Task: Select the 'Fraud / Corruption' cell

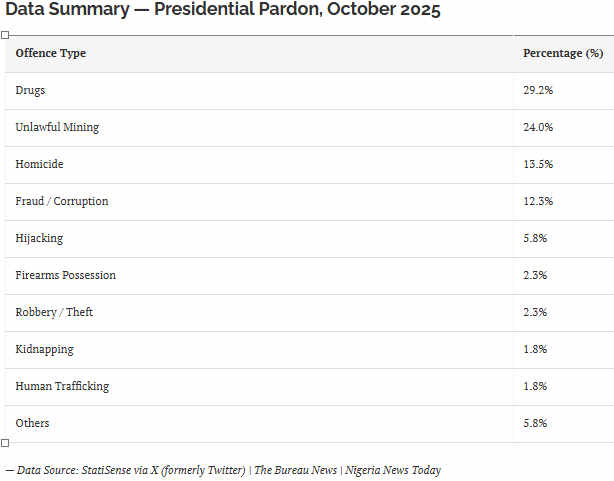Action: (62, 201)
